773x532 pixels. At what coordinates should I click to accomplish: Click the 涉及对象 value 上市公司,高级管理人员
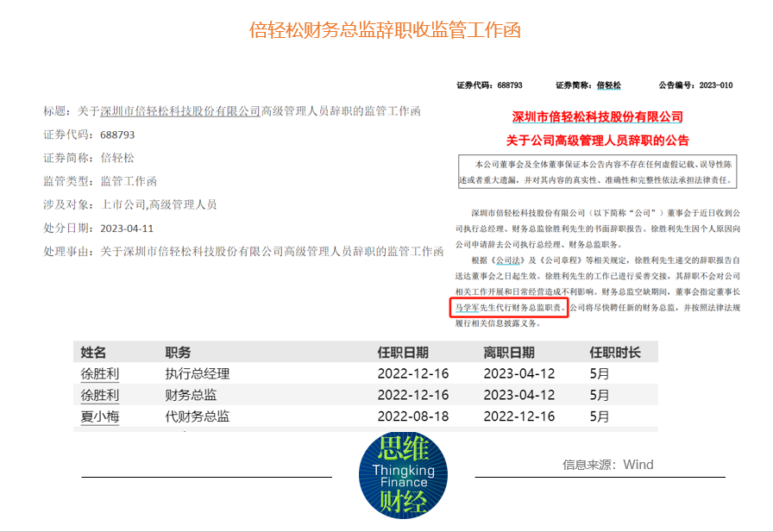pyautogui.click(x=159, y=204)
